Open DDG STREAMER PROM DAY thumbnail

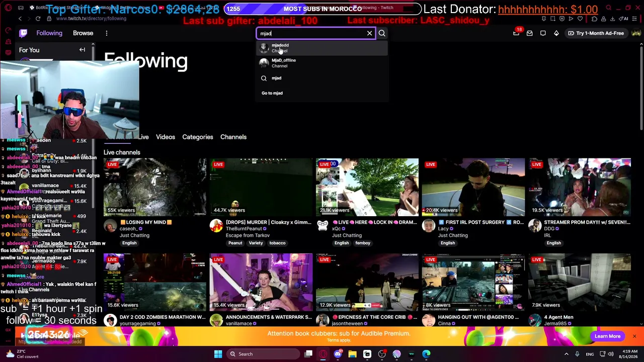[580, 187]
